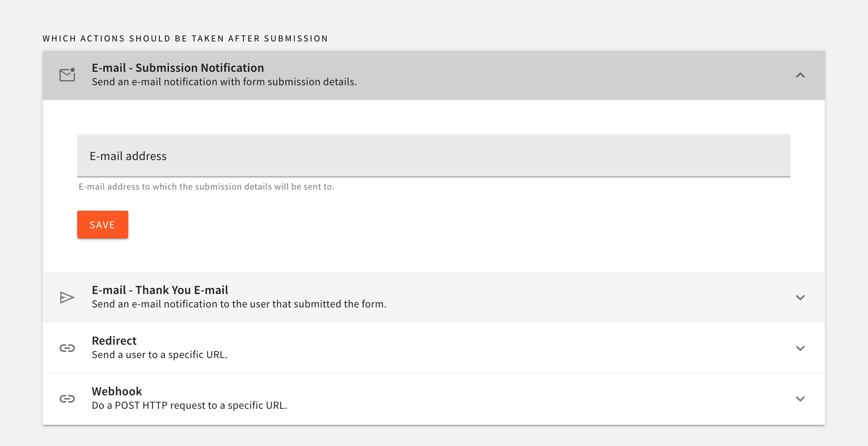Click the 'form submission details' description text
Screen dimensions: 868x446
224,82
